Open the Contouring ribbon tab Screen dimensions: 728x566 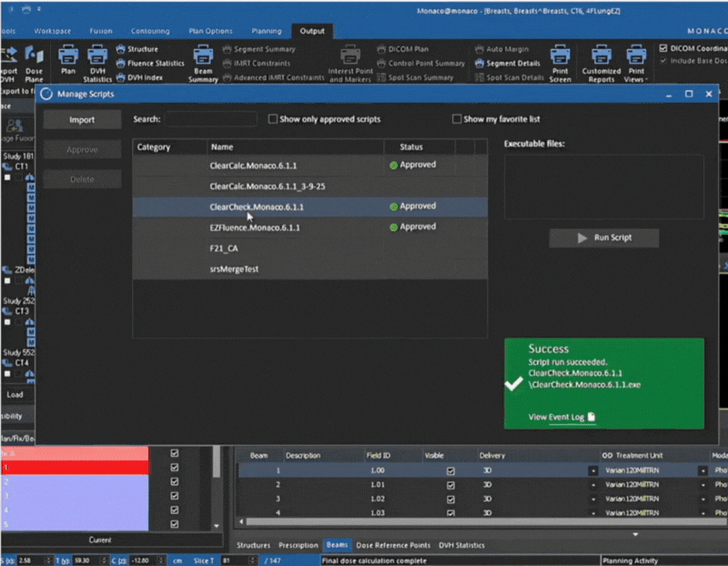click(x=150, y=31)
